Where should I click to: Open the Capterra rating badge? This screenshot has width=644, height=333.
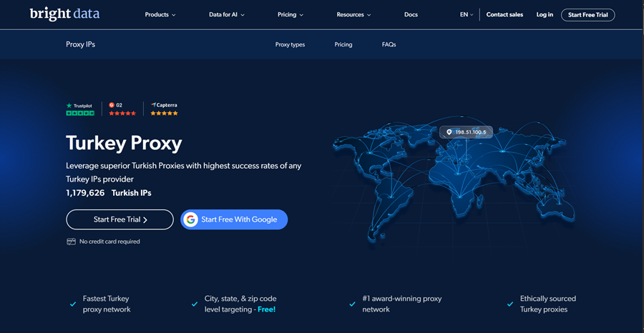[x=165, y=109]
